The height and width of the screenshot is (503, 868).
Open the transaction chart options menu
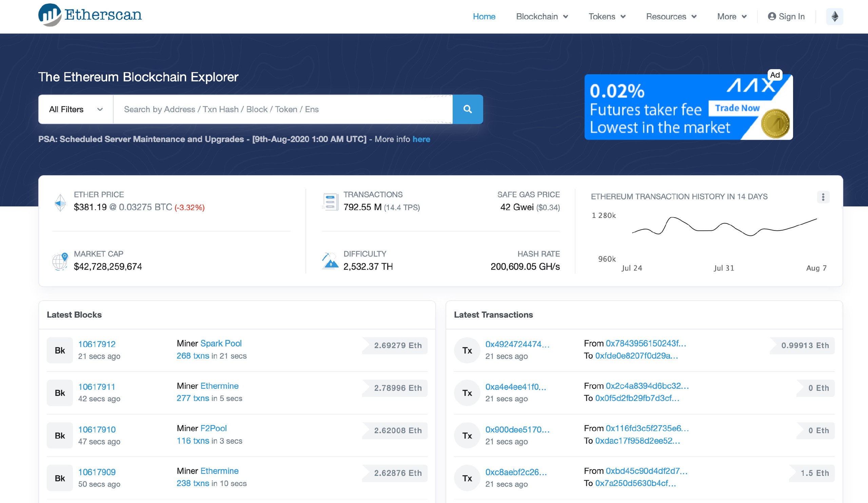pos(823,197)
